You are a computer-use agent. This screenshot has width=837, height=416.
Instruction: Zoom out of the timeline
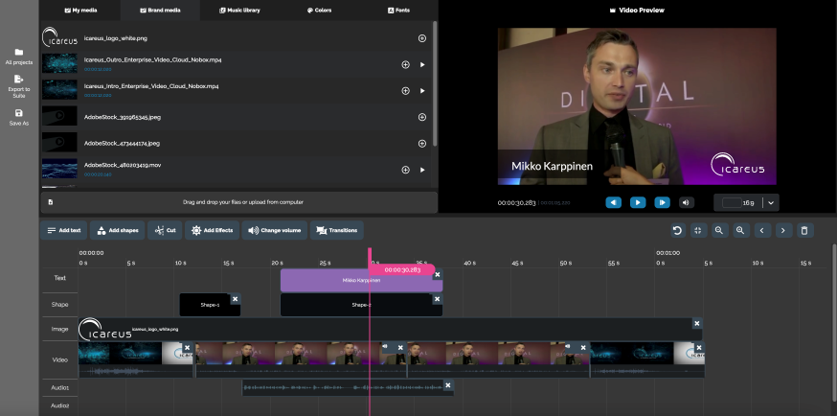(719, 230)
